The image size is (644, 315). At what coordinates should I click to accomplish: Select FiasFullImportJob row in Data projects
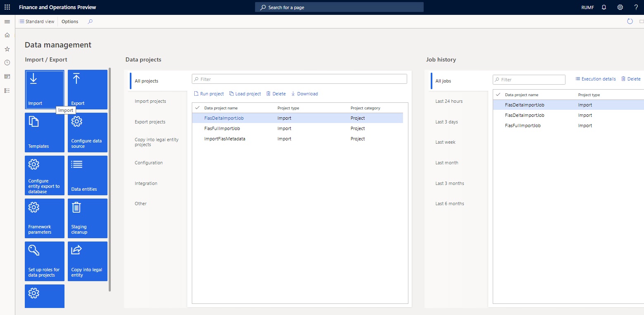coord(298,128)
